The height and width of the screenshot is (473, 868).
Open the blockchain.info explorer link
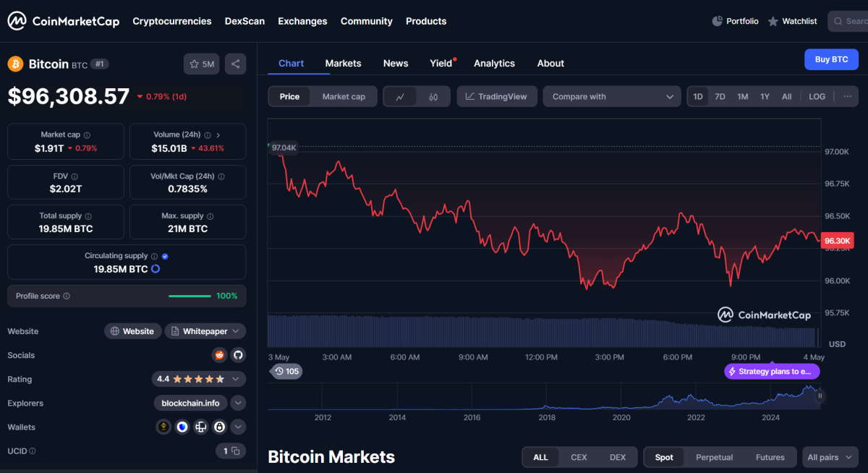(x=191, y=403)
